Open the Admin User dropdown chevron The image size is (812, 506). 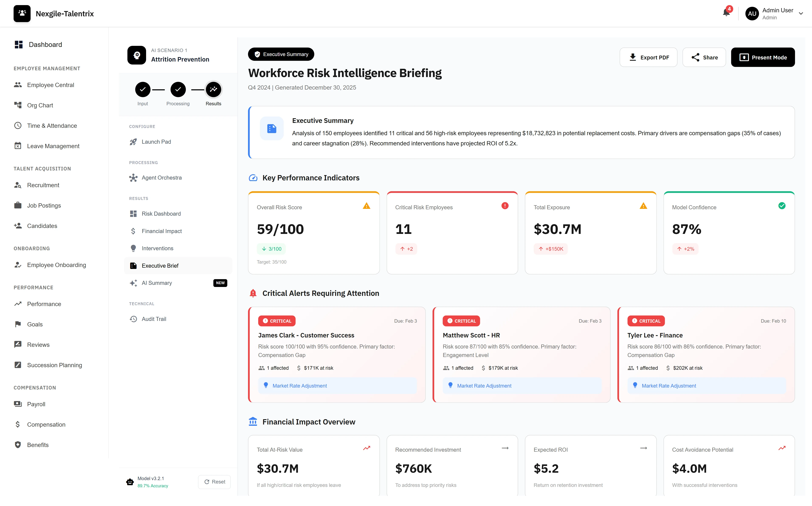801,14
